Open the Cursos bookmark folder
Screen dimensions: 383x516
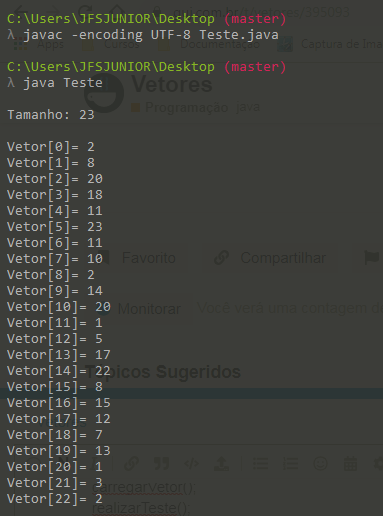(x=112, y=44)
